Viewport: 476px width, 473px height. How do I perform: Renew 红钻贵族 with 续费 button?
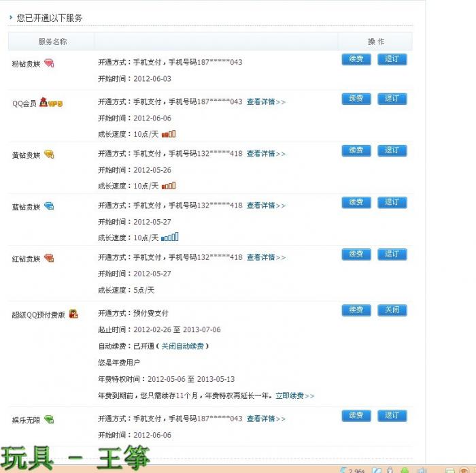[356, 255]
